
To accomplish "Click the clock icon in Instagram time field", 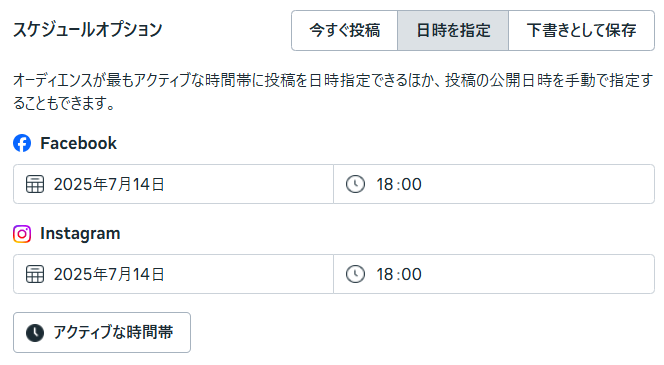I will pyautogui.click(x=355, y=274).
